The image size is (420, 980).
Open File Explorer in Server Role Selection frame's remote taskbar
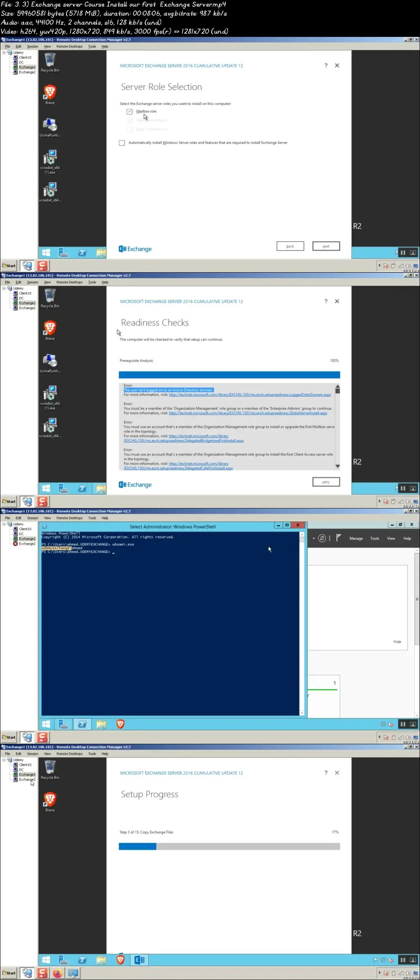[x=101, y=253]
